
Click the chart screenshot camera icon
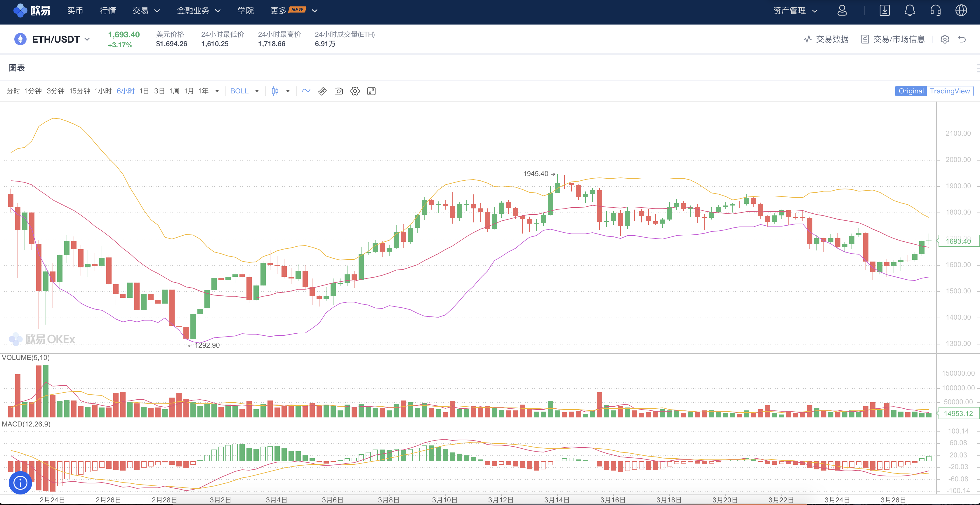point(338,91)
